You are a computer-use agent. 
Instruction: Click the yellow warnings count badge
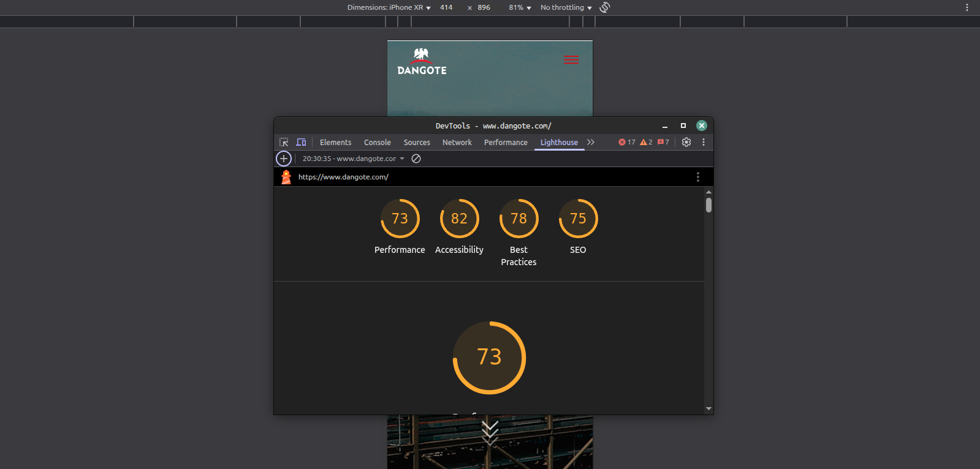click(646, 142)
